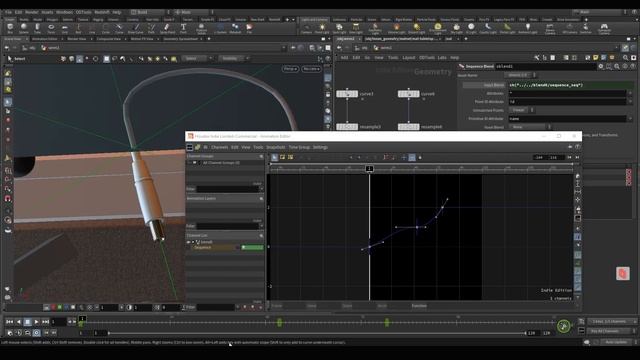Switch to the Render View tab

click(x=77, y=39)
